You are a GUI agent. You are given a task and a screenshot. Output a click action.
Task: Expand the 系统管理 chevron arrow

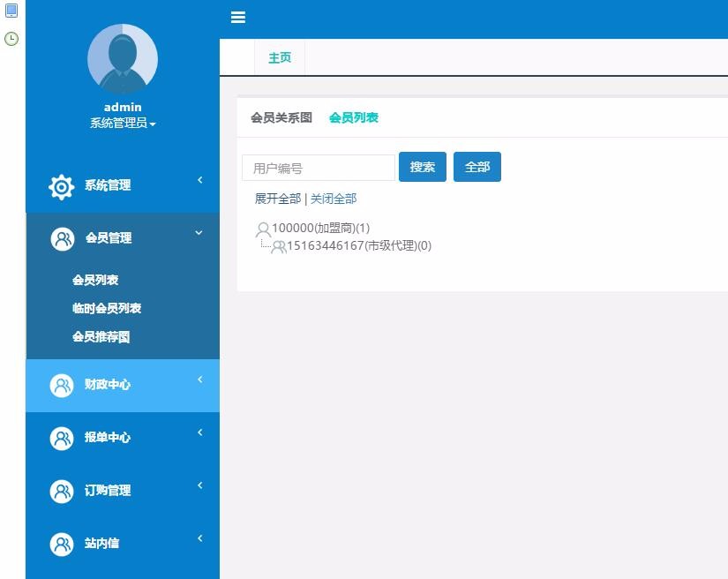[x=200, y=180]
